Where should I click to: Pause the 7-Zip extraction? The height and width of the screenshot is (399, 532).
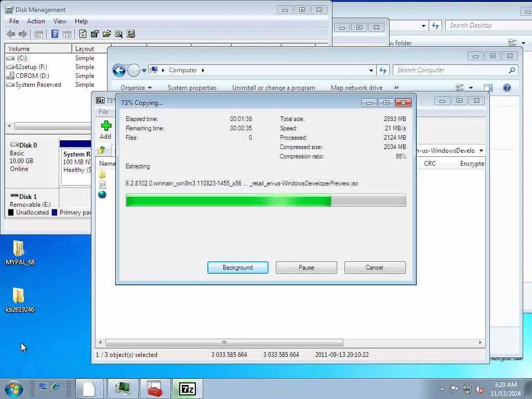click(307, 268)
